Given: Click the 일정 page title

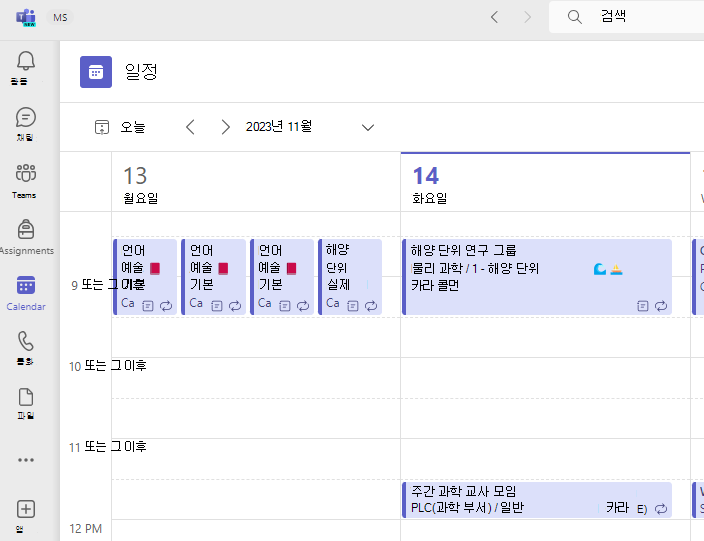Looking at the screenshot, I should [141, 71].
